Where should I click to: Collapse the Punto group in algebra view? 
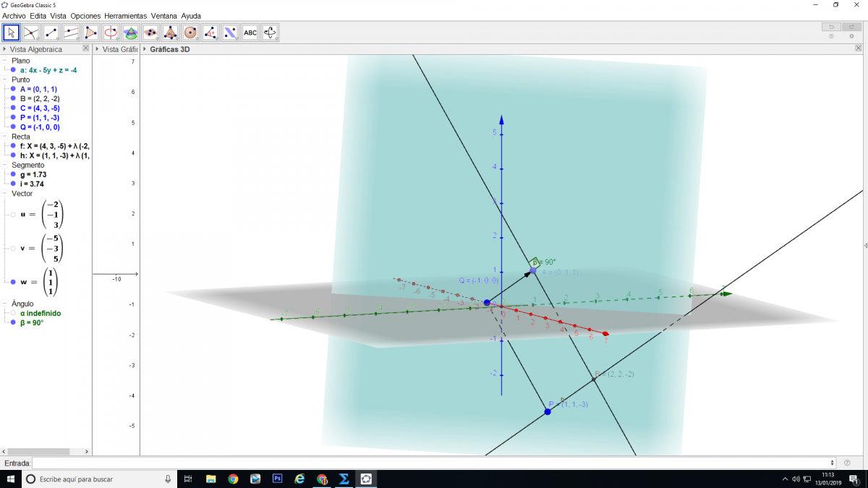[x=4, y=80]
